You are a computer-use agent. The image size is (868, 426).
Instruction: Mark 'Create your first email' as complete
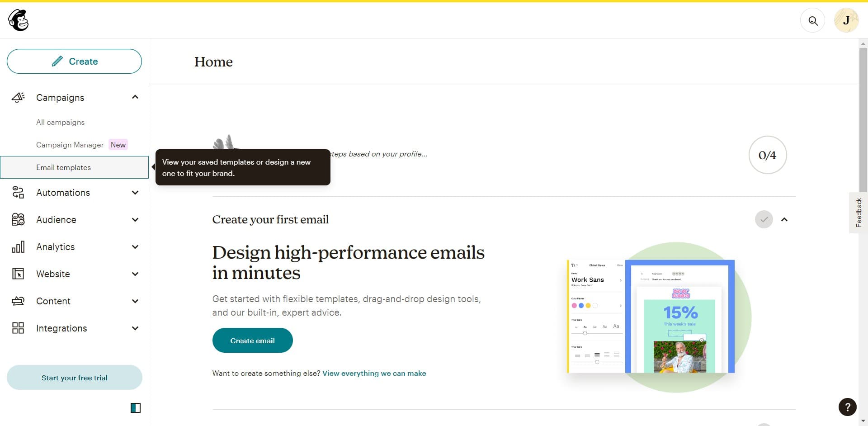[x=764, y=219]
